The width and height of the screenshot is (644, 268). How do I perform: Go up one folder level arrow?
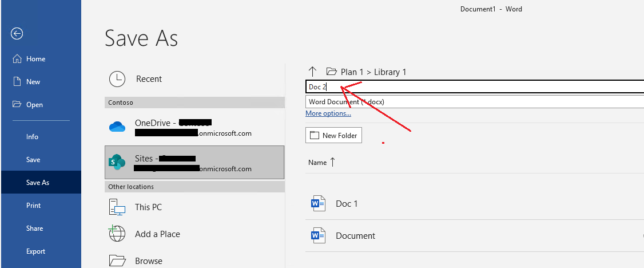tap(312, 72)
